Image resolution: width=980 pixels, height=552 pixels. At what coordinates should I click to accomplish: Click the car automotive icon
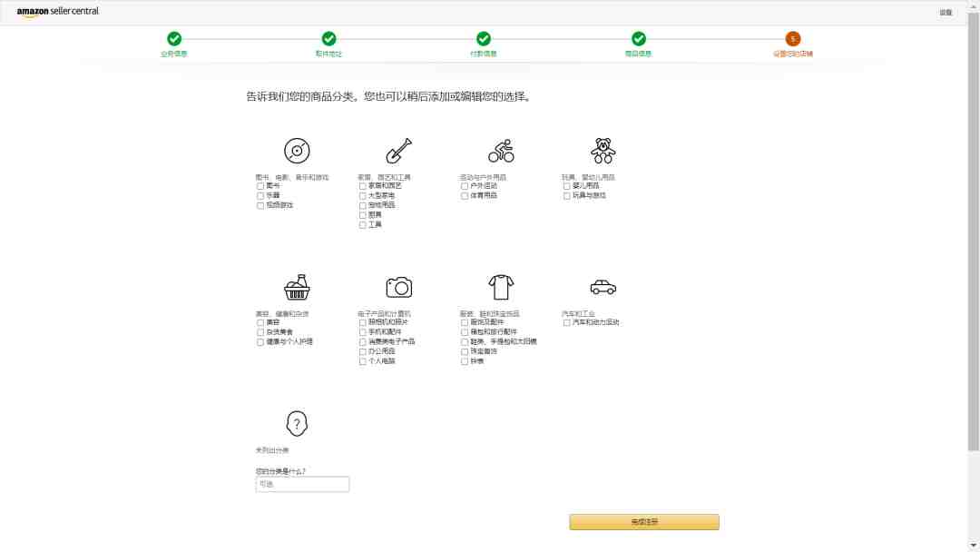(603, 287)
